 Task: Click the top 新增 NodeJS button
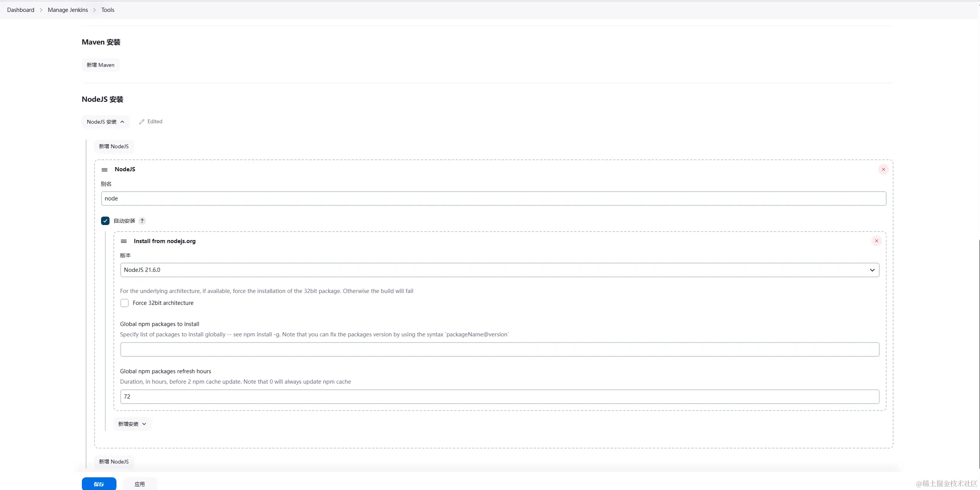(114, 146)
